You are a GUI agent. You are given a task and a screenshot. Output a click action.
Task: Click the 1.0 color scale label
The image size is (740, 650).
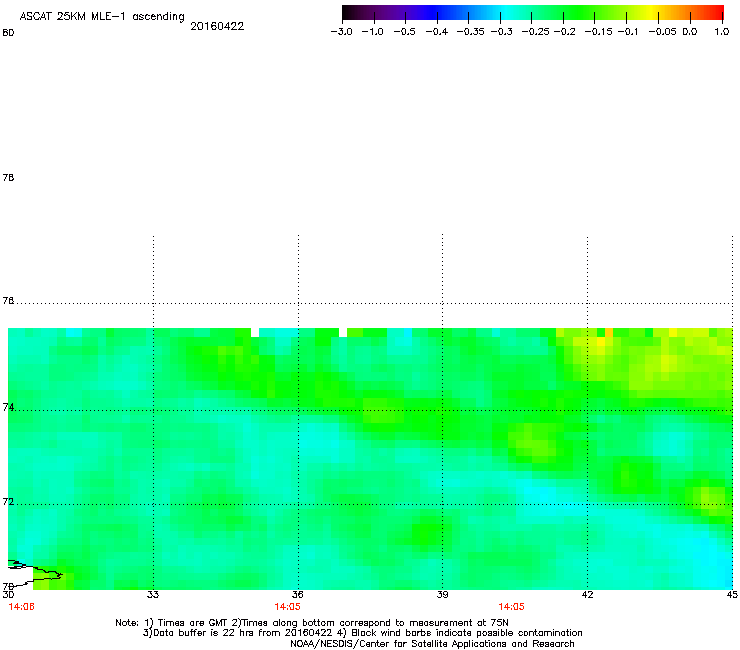click(722, 32)
